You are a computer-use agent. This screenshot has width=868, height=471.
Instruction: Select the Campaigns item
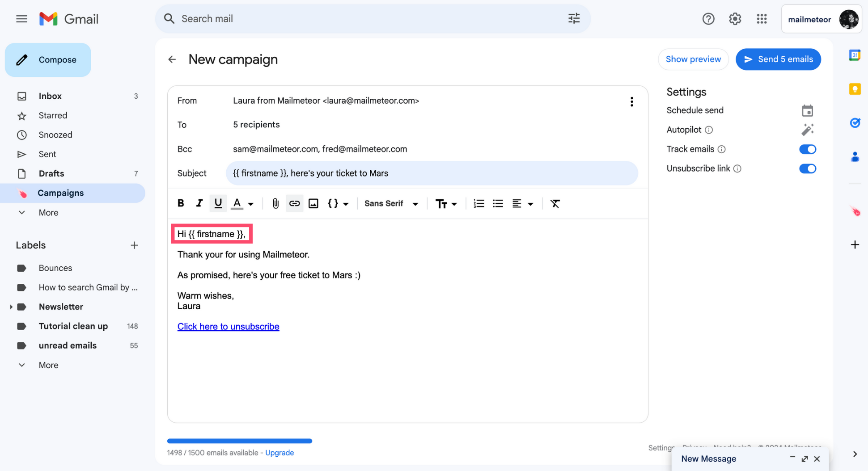click(72, 193)
